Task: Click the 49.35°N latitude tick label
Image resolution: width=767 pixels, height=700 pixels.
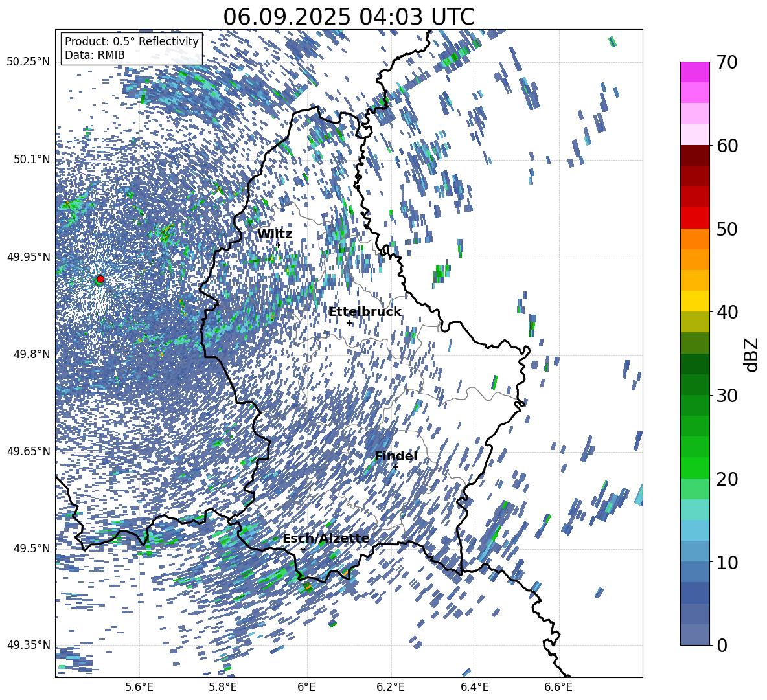Action: pos(29,645)
